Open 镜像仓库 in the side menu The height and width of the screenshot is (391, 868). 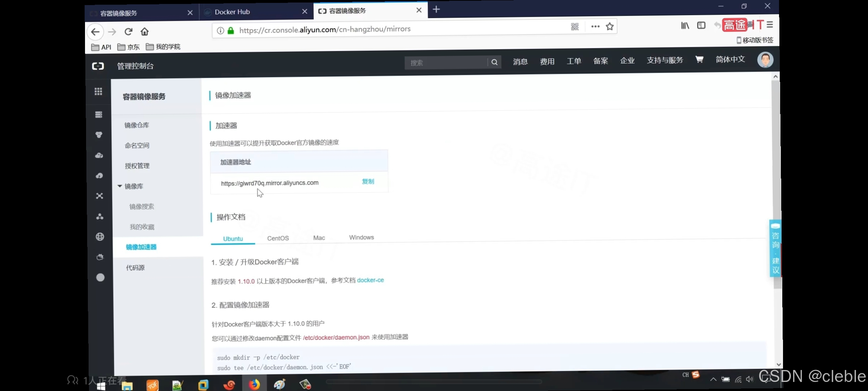[137, 125]
